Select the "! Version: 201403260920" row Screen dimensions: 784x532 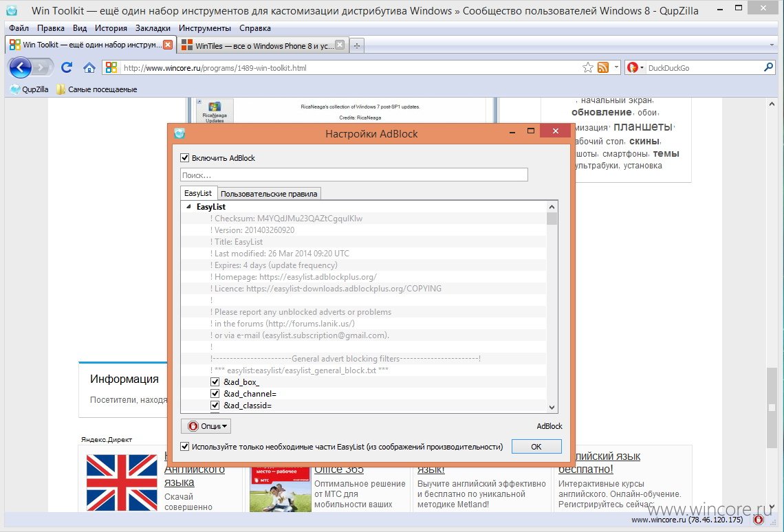pos(364,230)
